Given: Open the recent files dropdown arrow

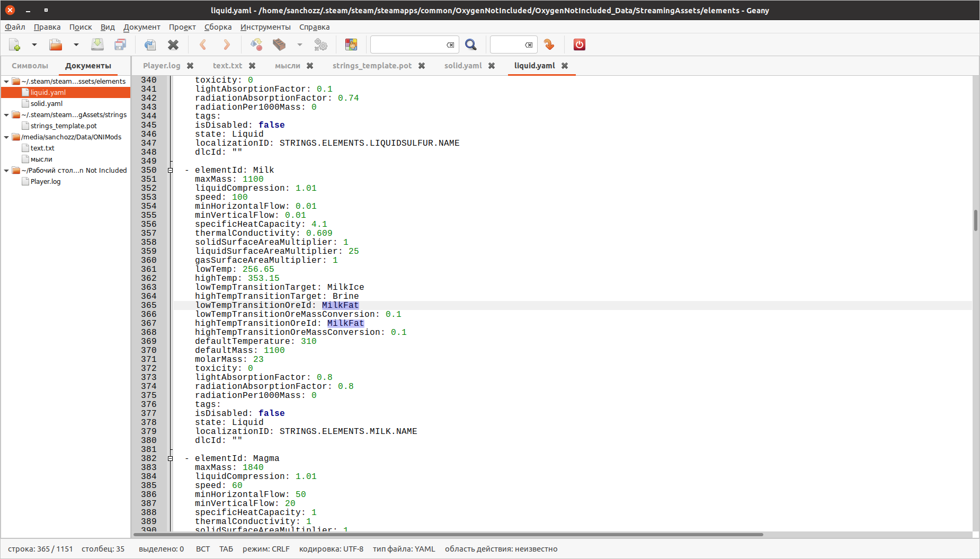Looking at the screenshot, I should pos(76,45).
